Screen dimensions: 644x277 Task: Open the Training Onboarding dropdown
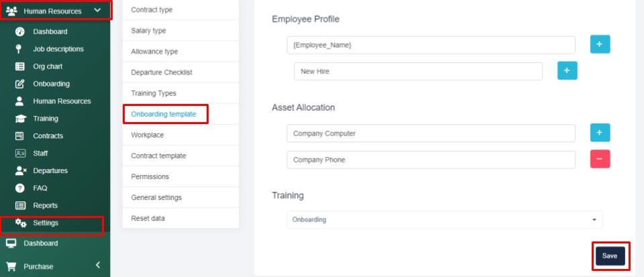(x=443, y=219)
